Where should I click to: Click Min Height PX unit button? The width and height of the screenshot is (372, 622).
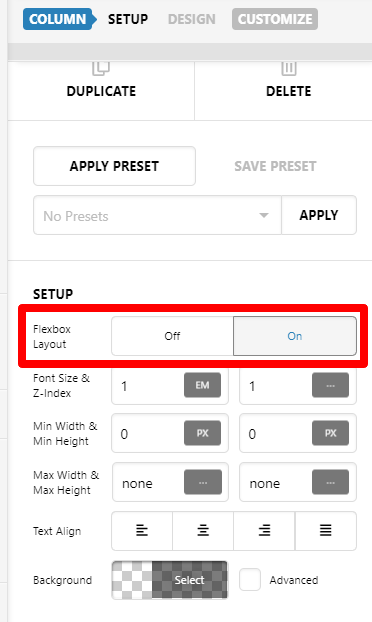tap(330, 433)
